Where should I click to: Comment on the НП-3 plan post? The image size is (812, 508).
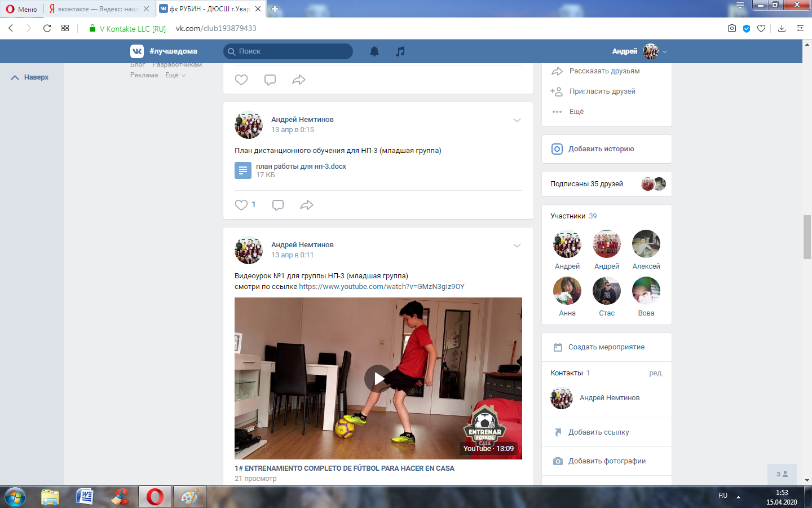coord(278,205)
